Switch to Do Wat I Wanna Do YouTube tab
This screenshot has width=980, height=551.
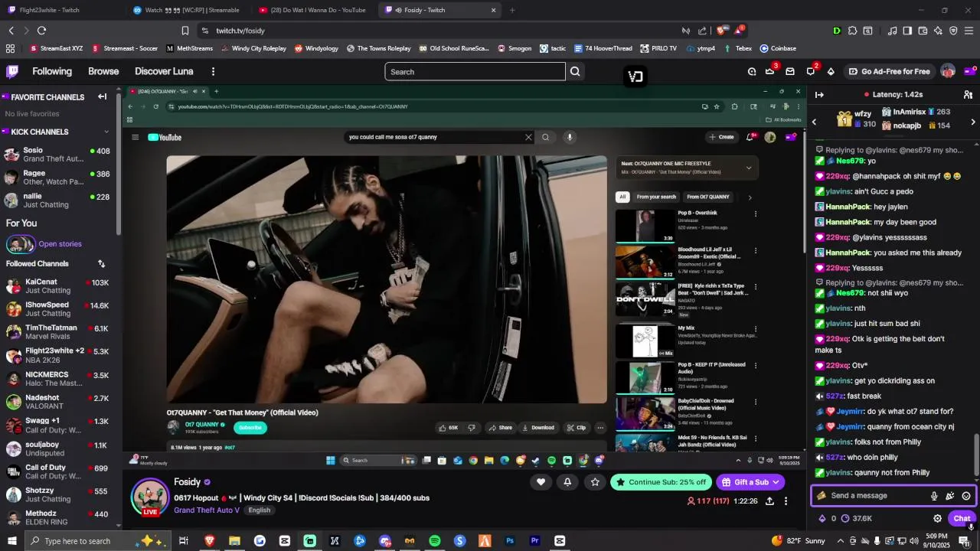[315, 10]
